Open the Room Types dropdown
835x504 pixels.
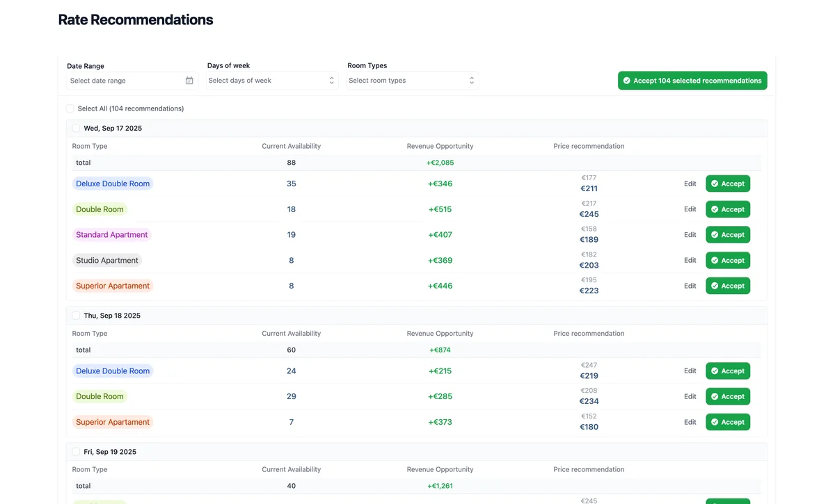click(x=412, y=80)
